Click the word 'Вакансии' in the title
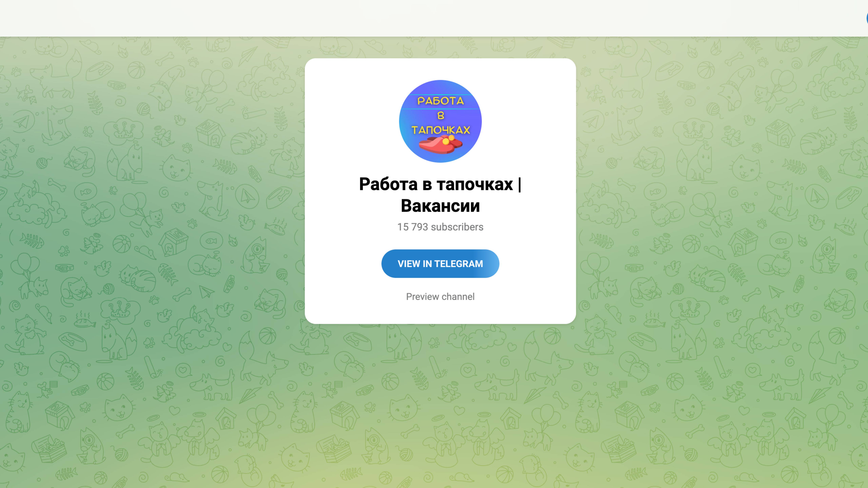This screenshot has width=868, height=488. click(x=440, y=206)
